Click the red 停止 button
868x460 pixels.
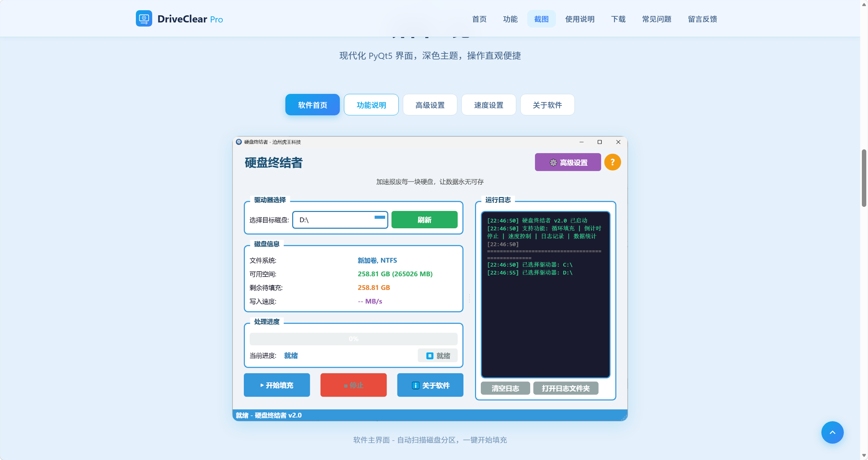click(353, 385)
